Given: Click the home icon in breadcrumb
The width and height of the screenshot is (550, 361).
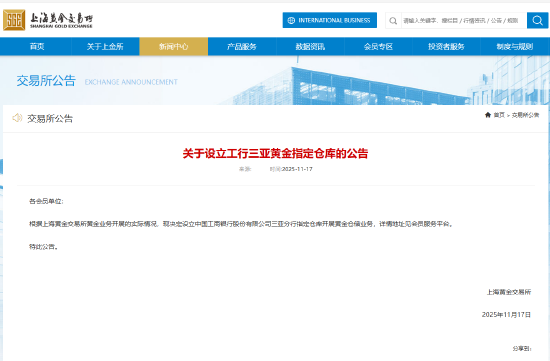Looking at the screenshot, I should pyautogui.click(x=488, y=115).
